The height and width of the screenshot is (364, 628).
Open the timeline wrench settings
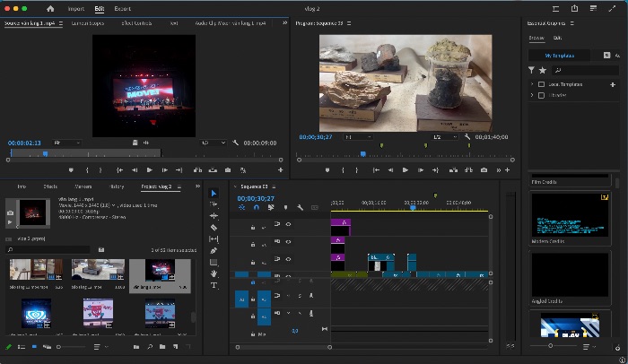pos(300,207)
